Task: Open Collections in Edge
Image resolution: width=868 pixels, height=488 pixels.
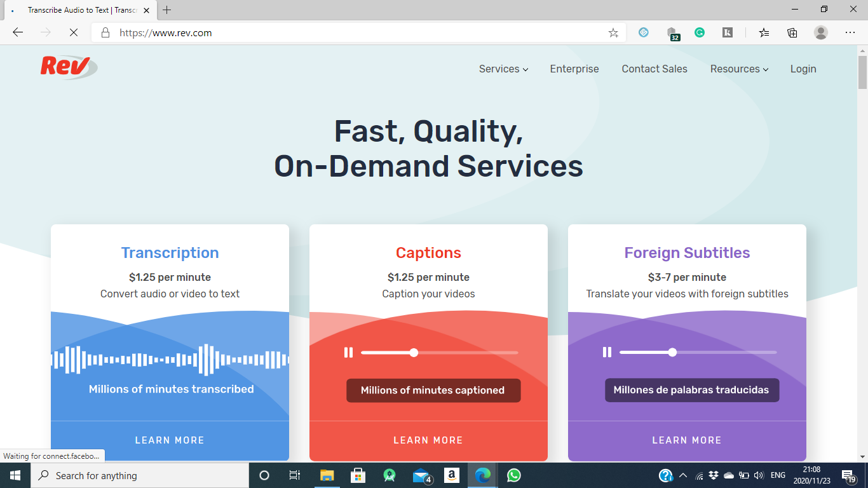Action: [792, 32]
